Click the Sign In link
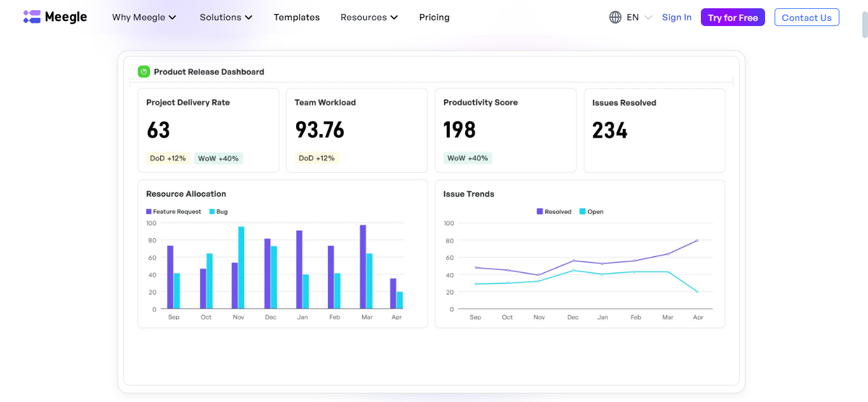 tap(676, 18)
